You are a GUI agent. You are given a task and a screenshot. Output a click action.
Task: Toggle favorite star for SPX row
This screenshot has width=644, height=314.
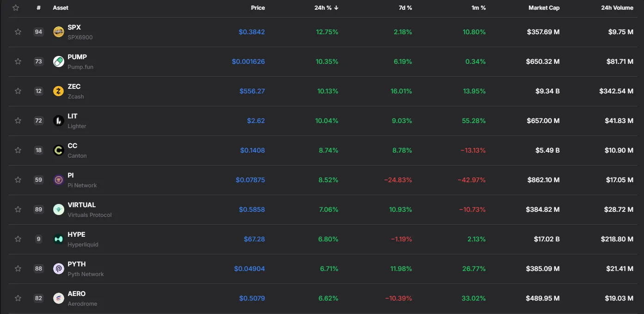point(18,32)
